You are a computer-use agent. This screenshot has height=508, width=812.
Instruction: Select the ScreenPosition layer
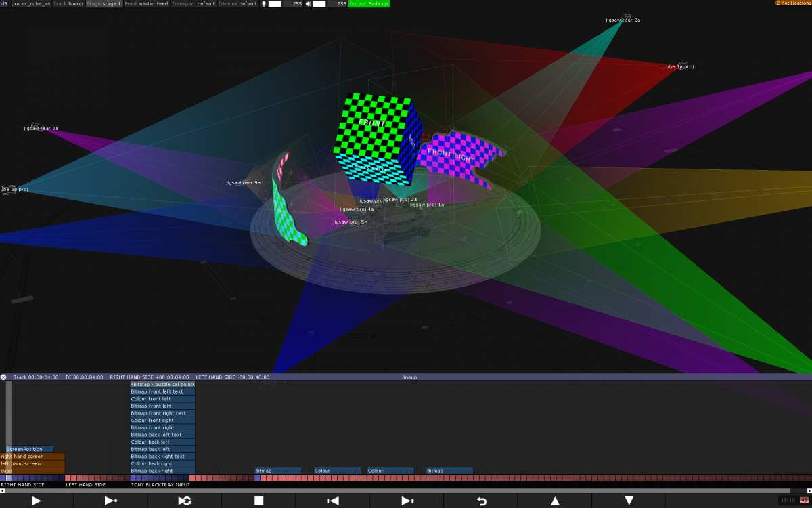pyautogui.click(x=29, y=449)
